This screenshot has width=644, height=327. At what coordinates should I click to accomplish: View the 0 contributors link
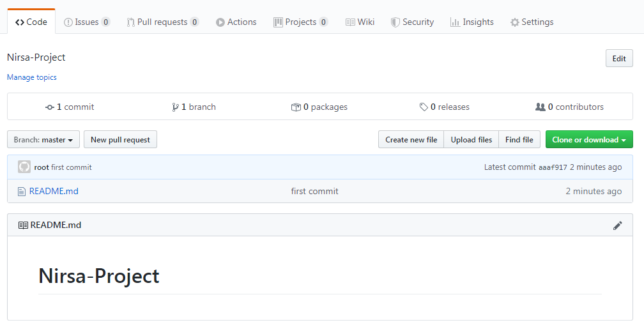[x=569, y=107]
